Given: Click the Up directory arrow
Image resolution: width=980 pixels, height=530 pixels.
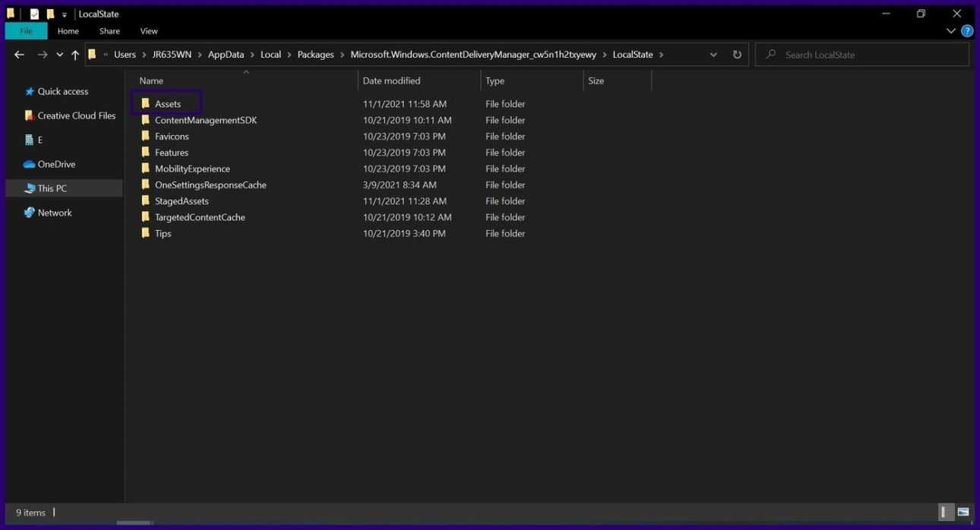Looking at the screenshot, I should [74, 55].
